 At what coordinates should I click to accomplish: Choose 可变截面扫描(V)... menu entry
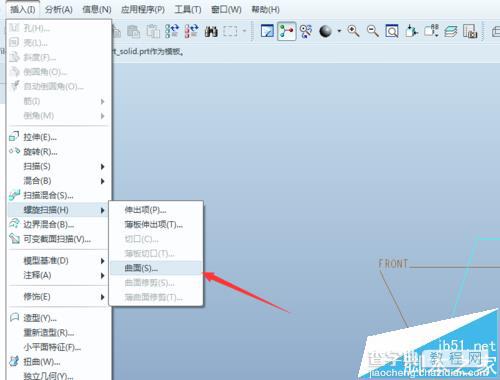(x=58, y=239)
